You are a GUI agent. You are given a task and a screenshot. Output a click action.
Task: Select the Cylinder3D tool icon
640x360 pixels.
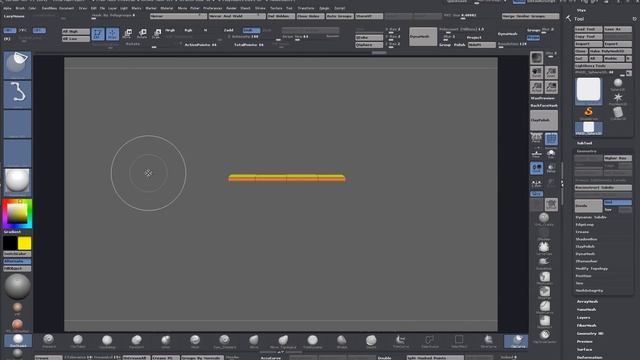pos(618,113)
